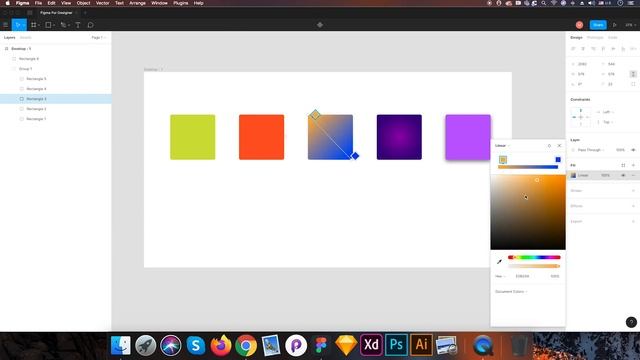Click the Align right icon
Viewport: 640px width, 360px height.
click(593, 49)
